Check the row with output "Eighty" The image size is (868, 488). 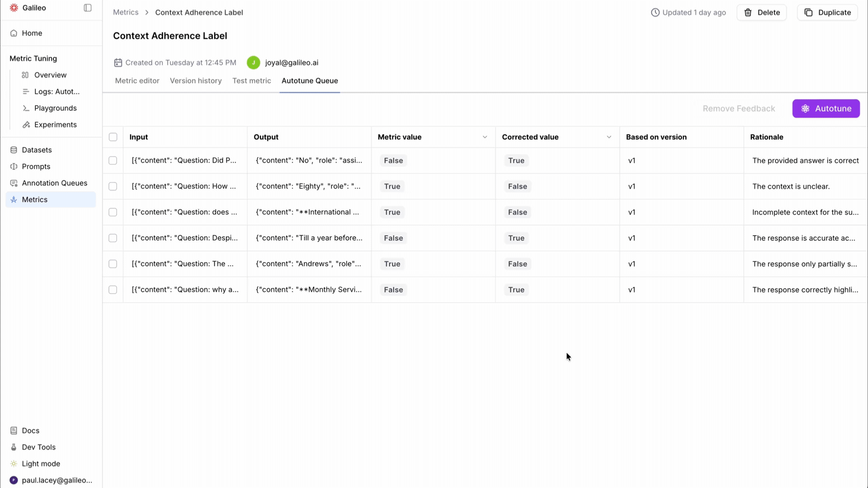(x=113, y=186)
